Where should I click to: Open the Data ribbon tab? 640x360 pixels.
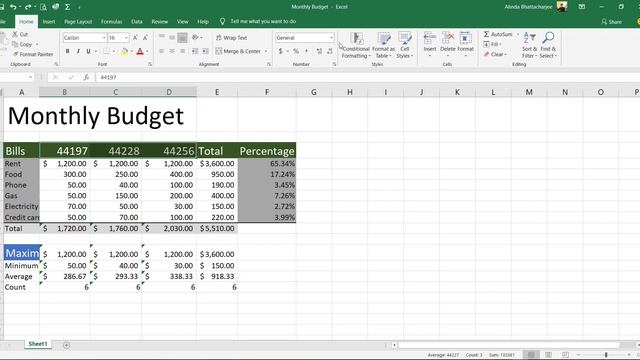[137, 22]
